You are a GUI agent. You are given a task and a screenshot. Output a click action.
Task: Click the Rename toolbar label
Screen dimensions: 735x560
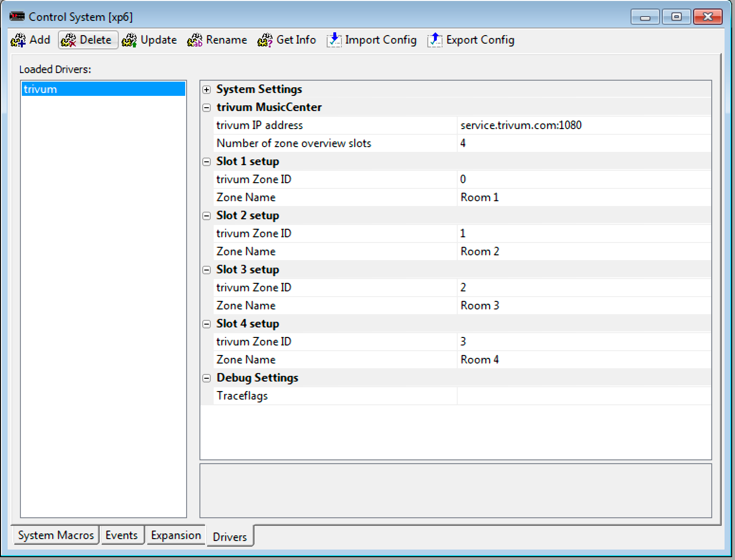226,40
